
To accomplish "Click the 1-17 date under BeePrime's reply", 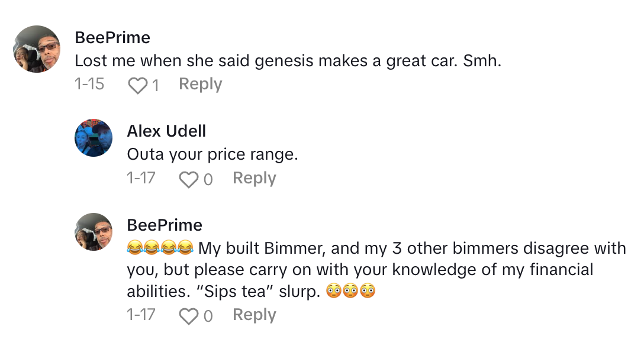I will click(x=141, y=315).
